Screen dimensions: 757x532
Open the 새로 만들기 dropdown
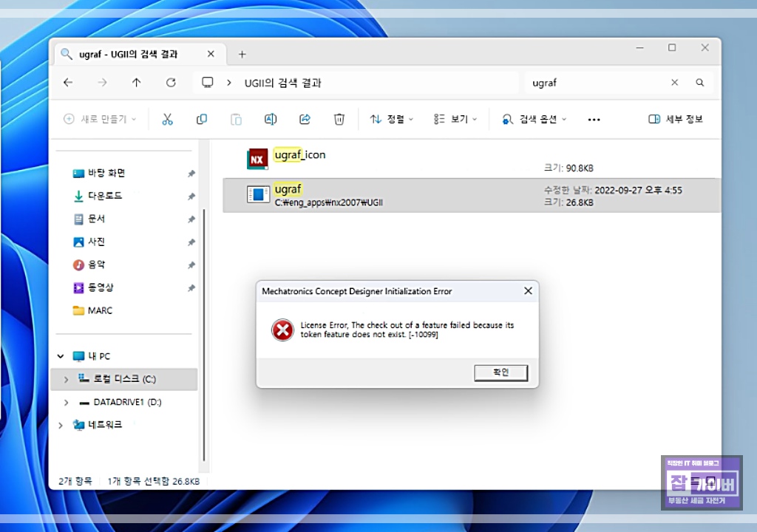100,119
